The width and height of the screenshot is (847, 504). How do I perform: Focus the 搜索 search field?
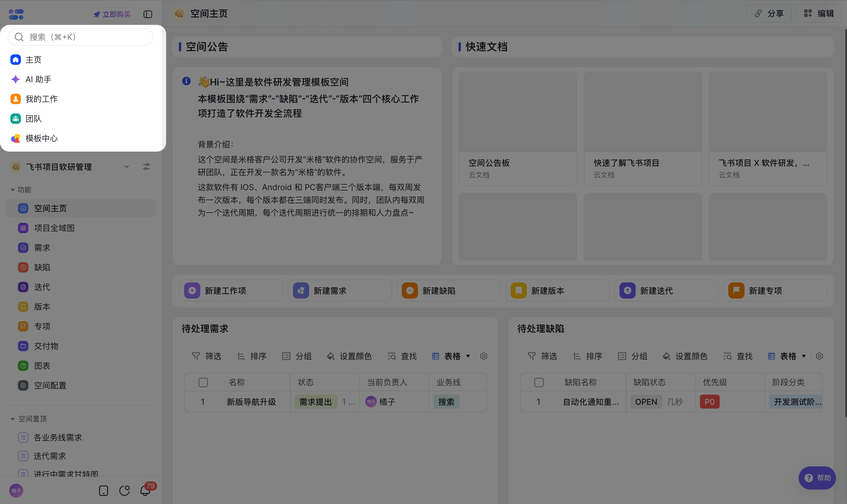point(81,37)
